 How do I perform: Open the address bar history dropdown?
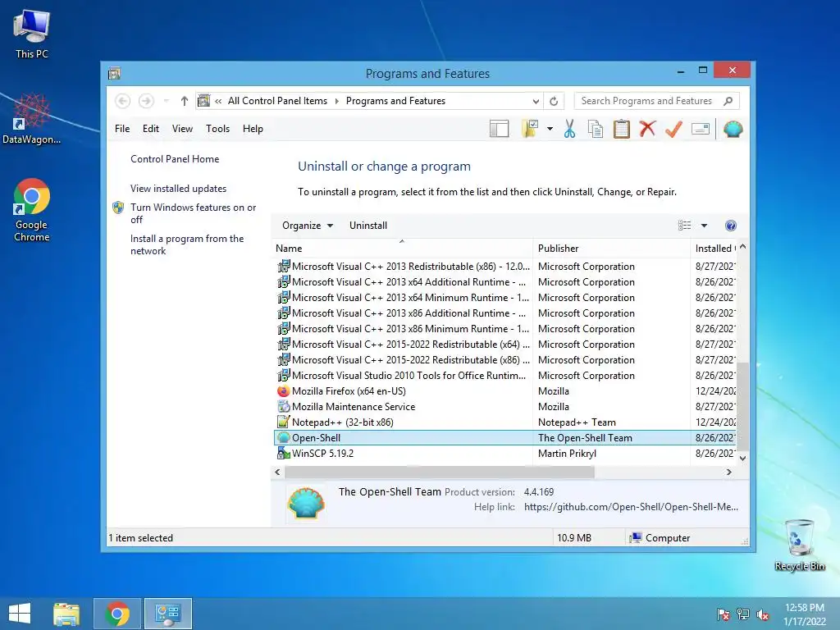coord(536,101)
